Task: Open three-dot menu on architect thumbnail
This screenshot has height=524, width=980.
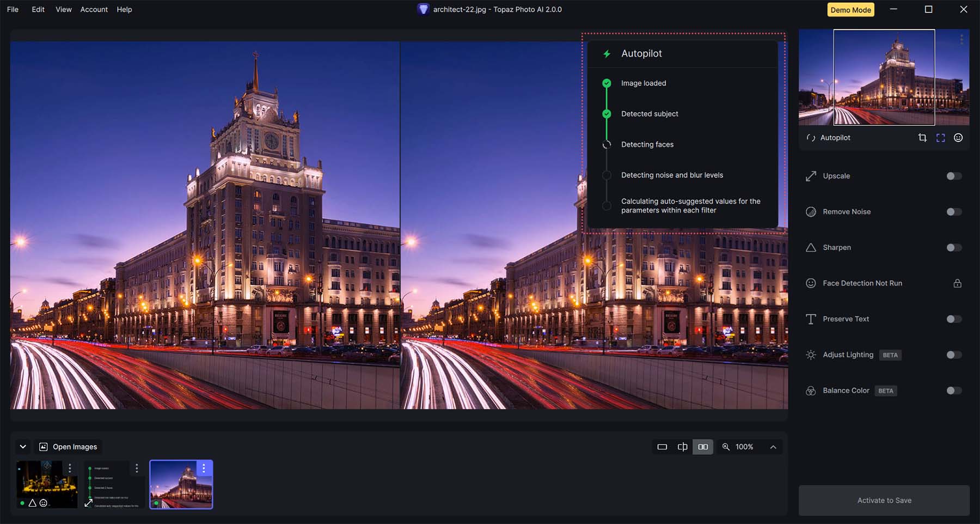Action: (x=204, y=468)
